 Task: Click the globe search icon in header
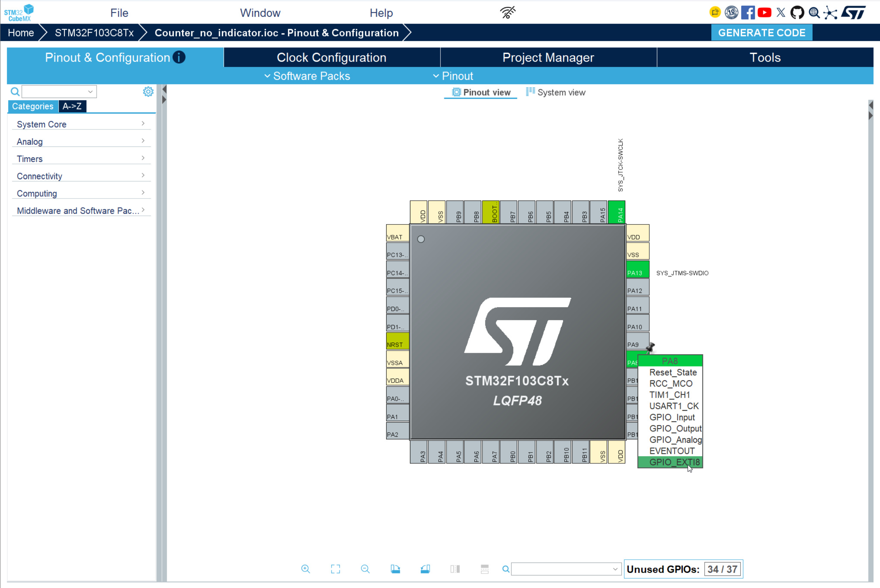click(x=814, y=12)
